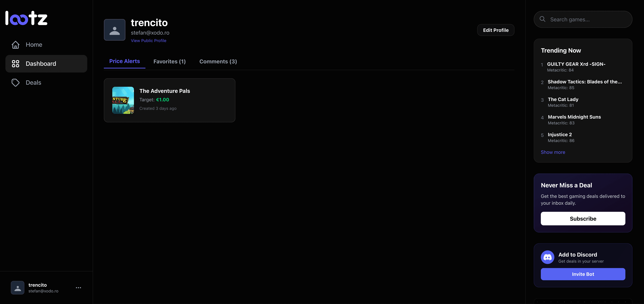Viewport: 644px width, 304px height.
Task: Click the Invite Bot button
Action: point(583,274)
